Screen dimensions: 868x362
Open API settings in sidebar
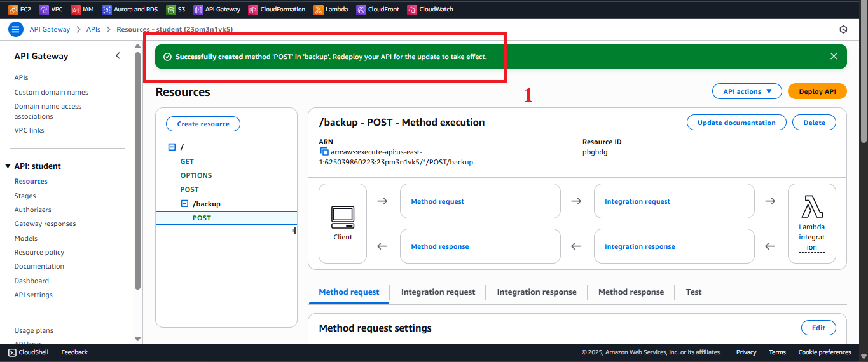pos(34,295)
